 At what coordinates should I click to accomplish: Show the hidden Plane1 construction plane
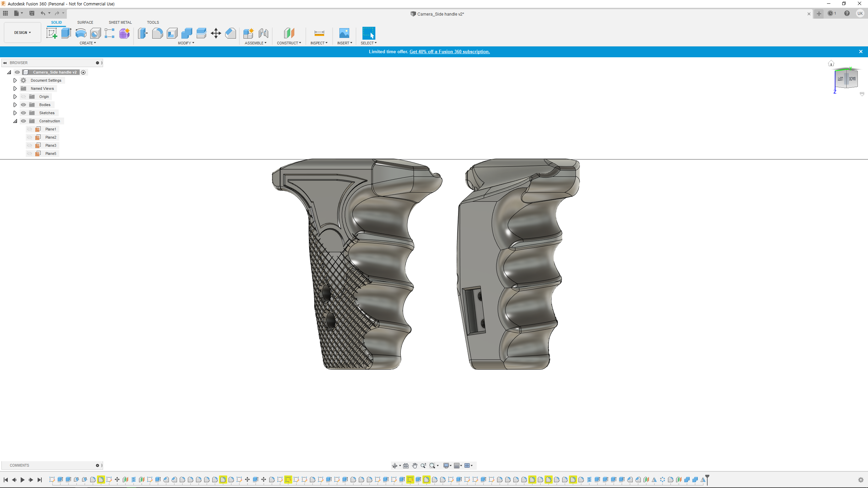[x=29, y=129]
